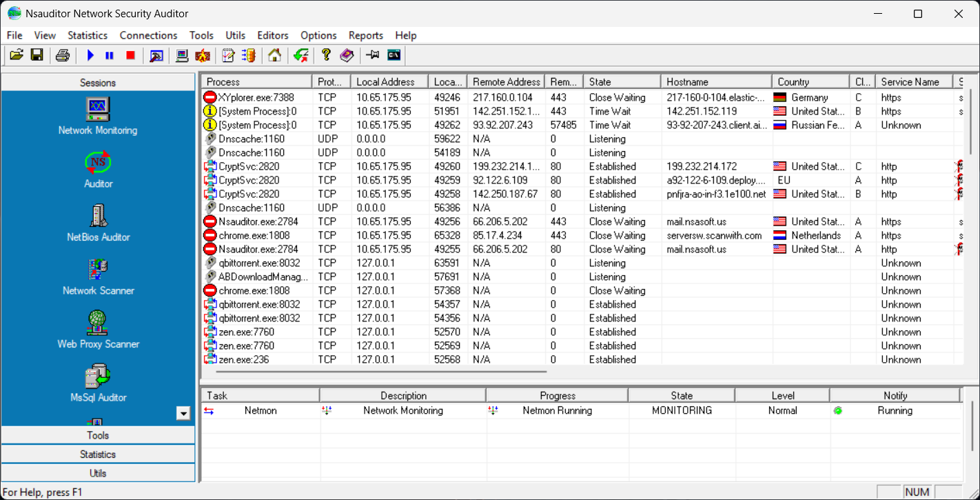
Task: Click the firewall flame toolbar icon
Action: coord(203,55)
